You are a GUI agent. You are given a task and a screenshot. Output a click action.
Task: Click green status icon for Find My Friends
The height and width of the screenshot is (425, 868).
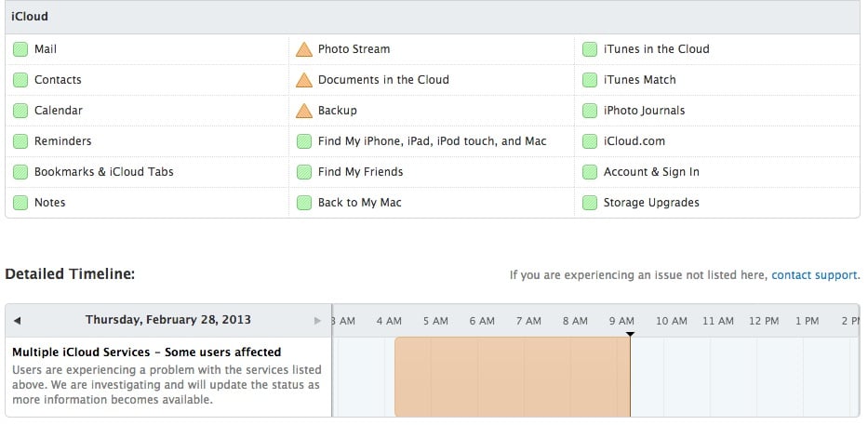point(304,172)
